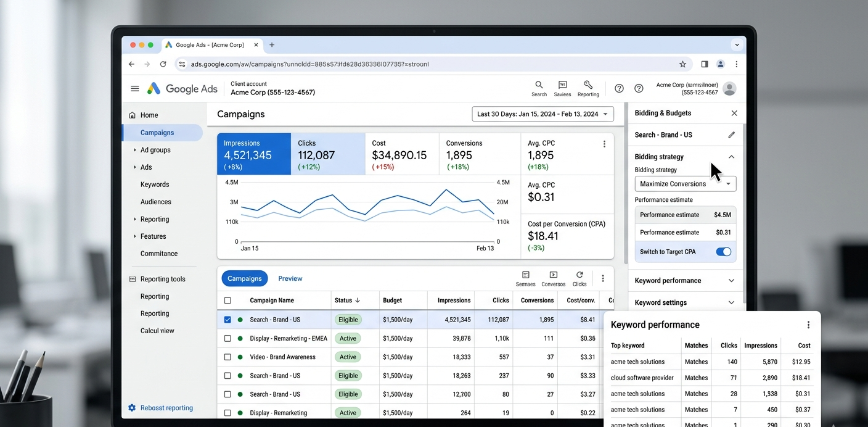This screenshot has height=427, width=868.
Task: Open the hamburger main menu icon
Action: click(135, 88)
